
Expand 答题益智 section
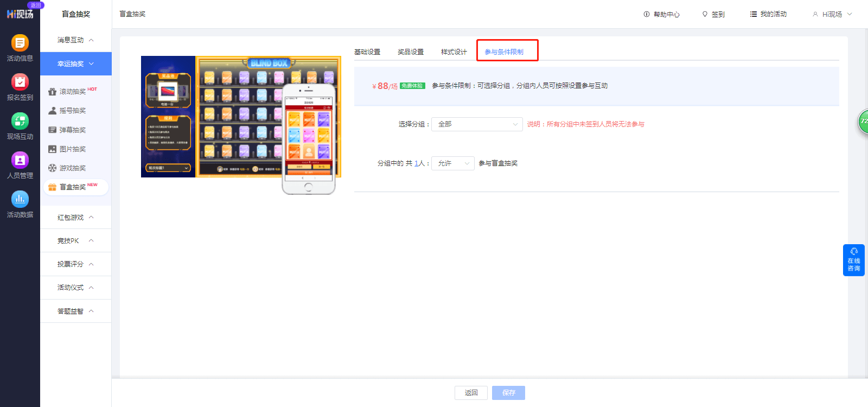click(x=76, y=311)
